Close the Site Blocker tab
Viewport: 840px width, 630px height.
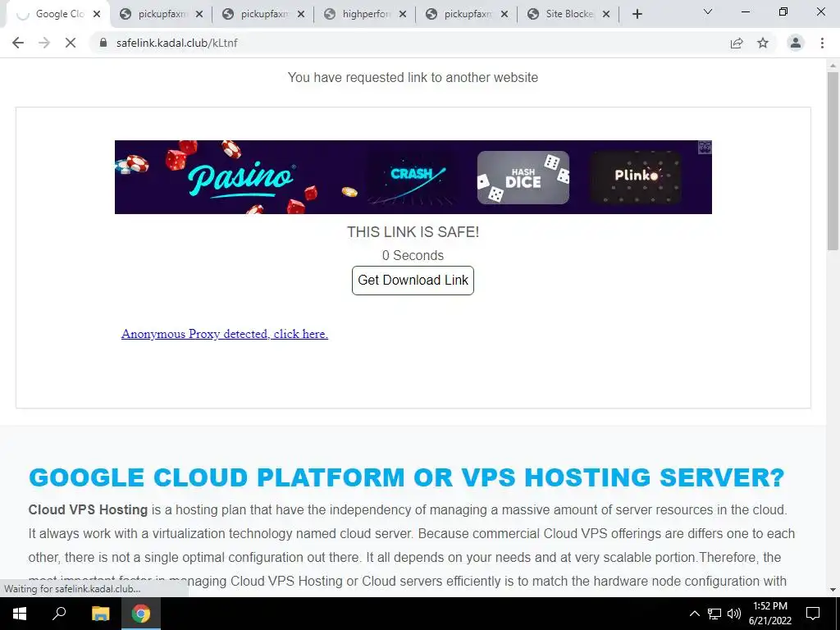[x=606, y=14]
